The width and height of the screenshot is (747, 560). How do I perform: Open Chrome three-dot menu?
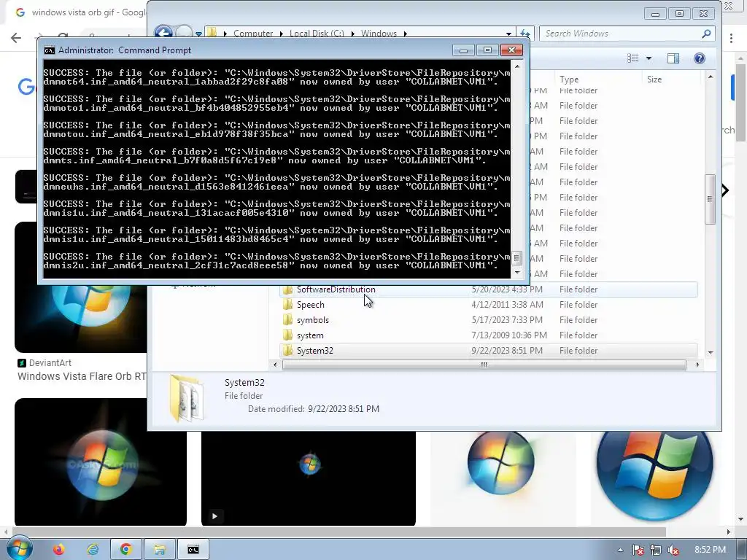[732, 38]
